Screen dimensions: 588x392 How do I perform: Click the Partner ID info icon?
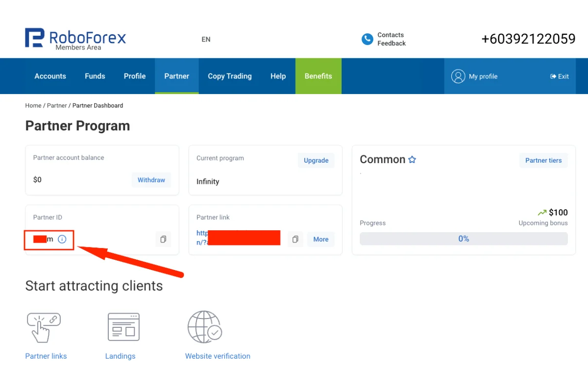pyautogui.click(x=62, y=239)
